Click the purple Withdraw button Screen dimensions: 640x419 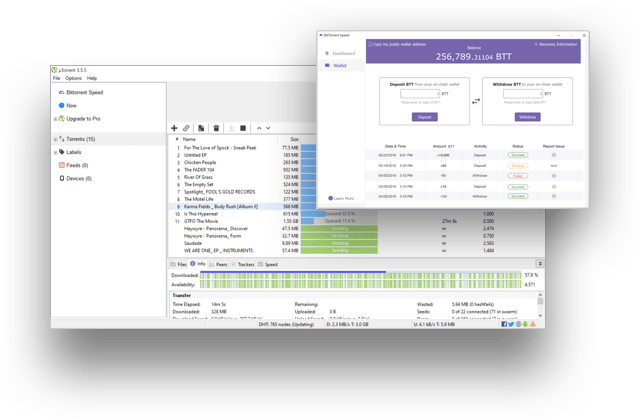pyautogui.click(x=527, y=117)
